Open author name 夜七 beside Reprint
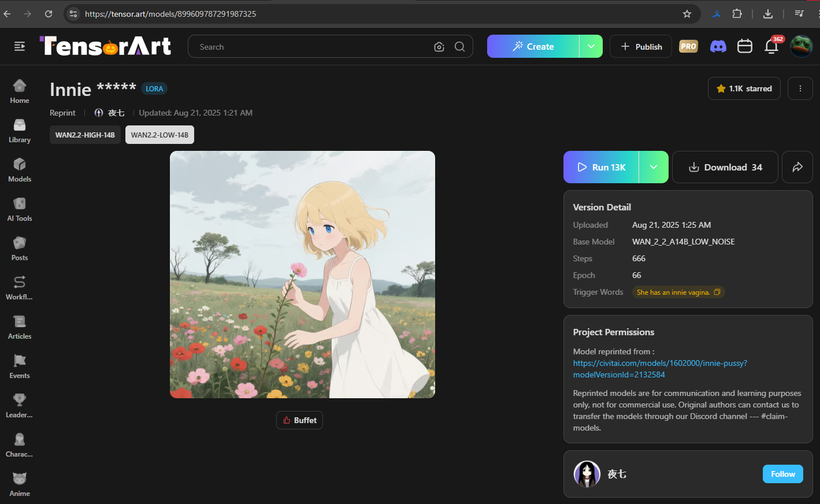 pyautogui.click(x=116, y=113)
